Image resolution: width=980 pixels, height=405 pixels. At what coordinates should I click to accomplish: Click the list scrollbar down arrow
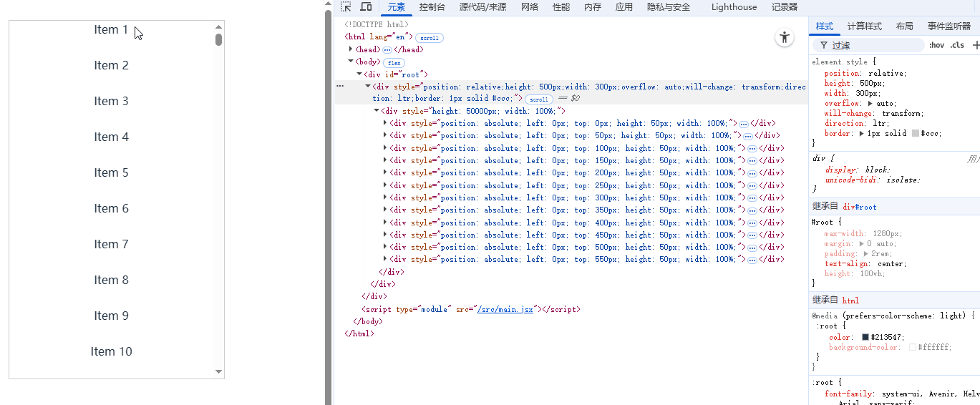219,372
